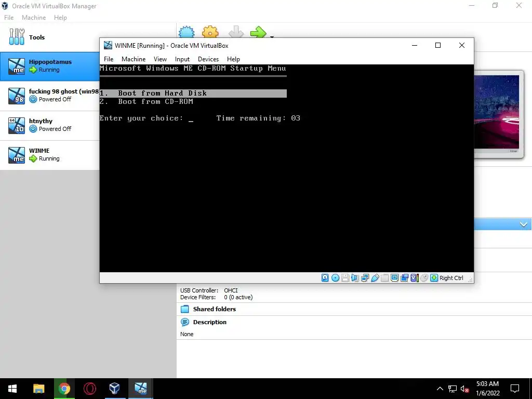This screenshot has width=532, height=399.
Task: Show hidden system tray icons
Action: (440, 389)
